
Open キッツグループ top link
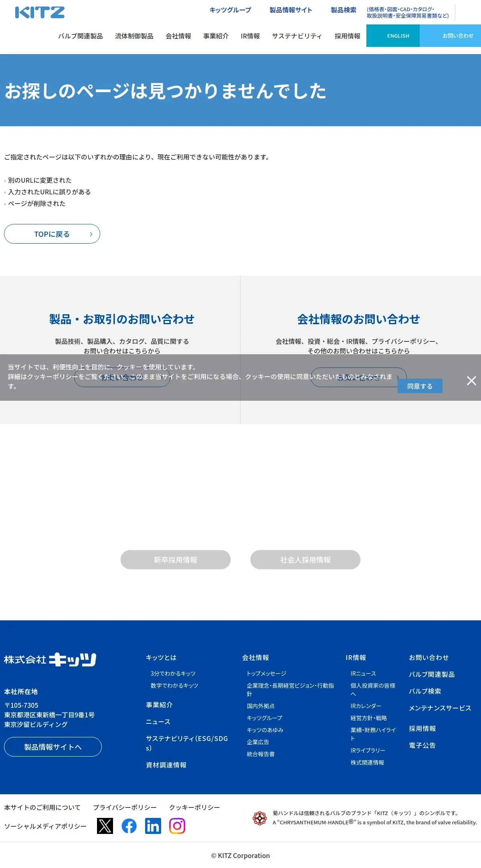(x=230, y=10)
